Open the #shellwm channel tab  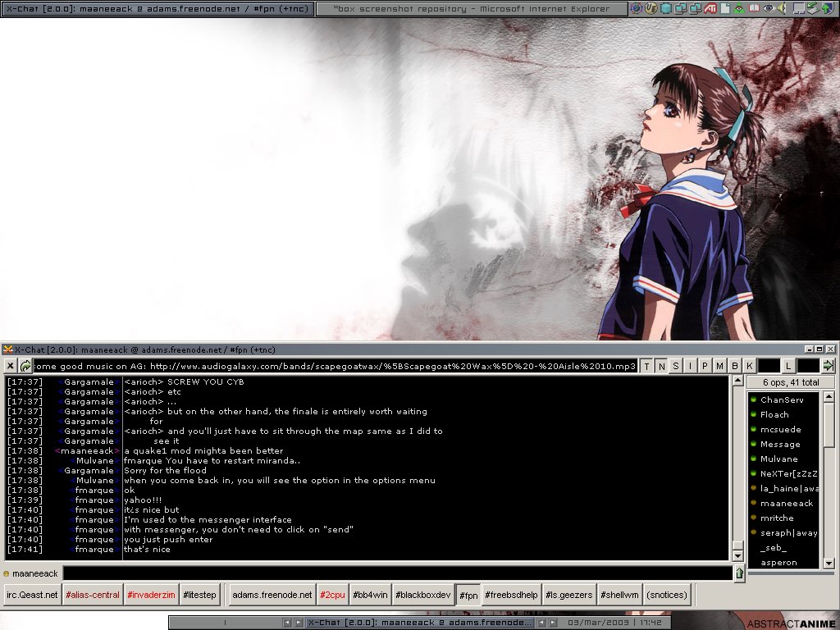[x=619, y=595]
